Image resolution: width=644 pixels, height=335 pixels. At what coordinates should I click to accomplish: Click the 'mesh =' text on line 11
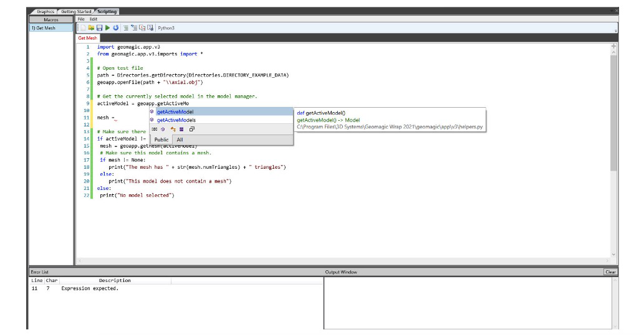tap(105, 118)
